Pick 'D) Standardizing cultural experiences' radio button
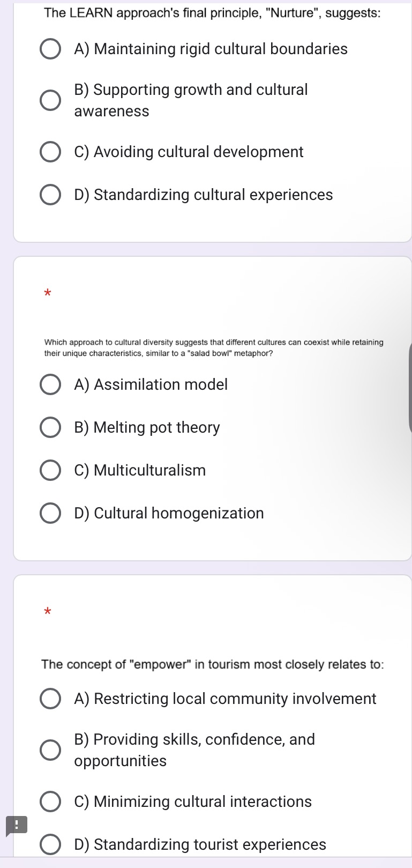Screen dimensions: 412x868 [50, 195]
